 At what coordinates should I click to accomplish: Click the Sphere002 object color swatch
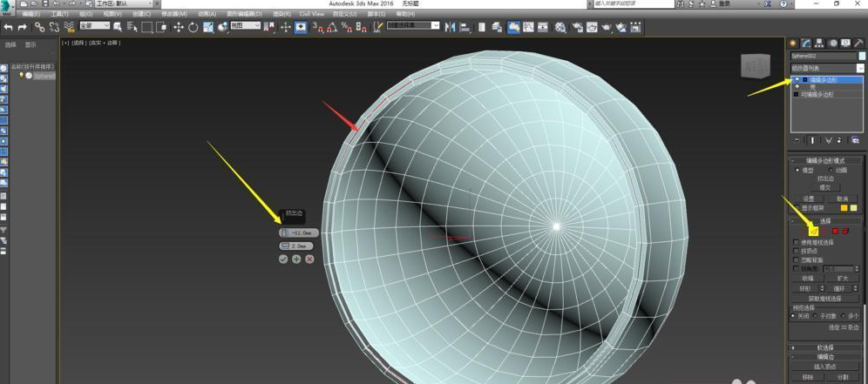pos(862,56)
